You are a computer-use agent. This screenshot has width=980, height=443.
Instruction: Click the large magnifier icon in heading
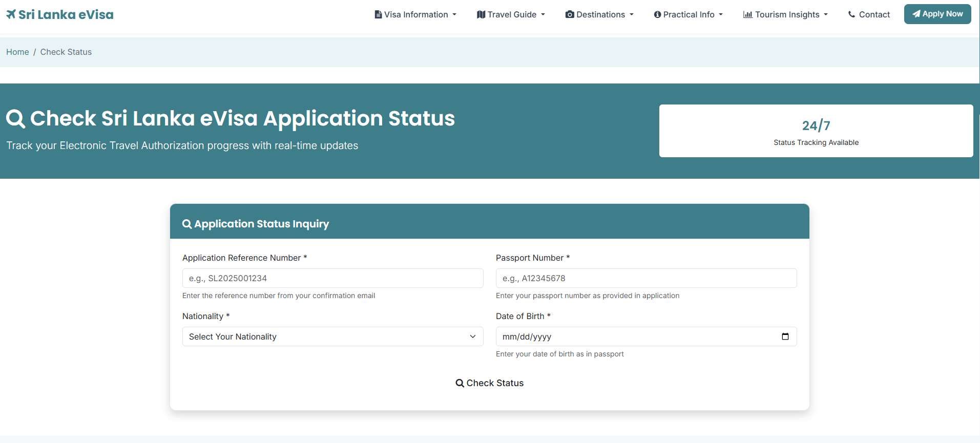(x=15, y=118)
